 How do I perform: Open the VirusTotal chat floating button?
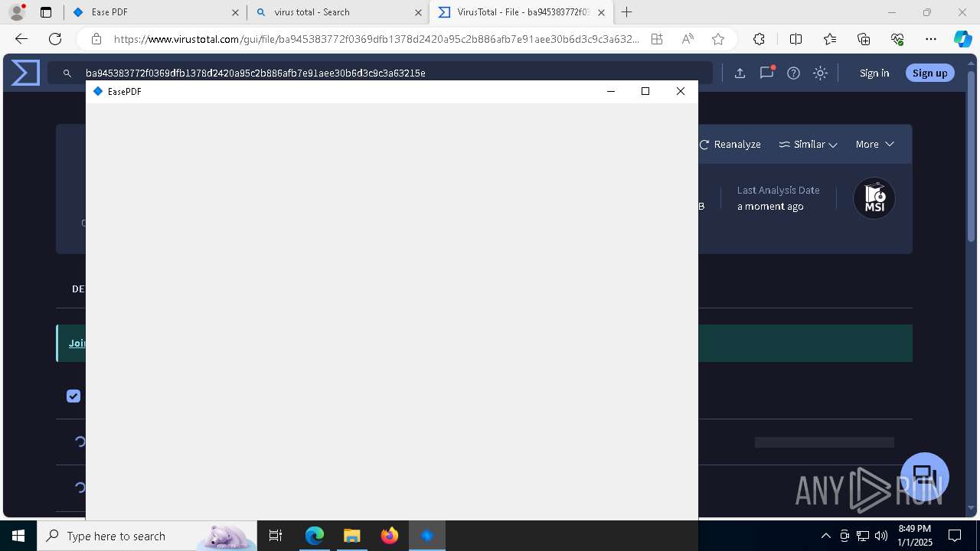point(925,476)
